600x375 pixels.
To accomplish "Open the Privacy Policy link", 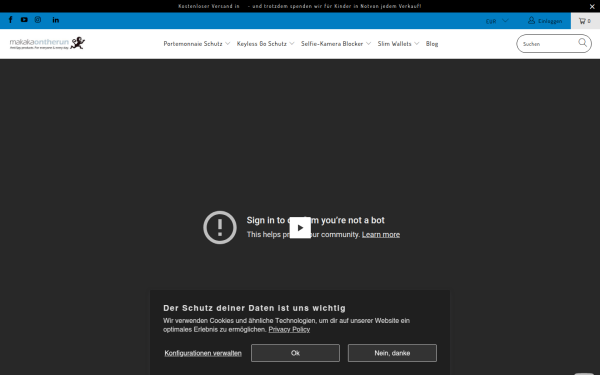I will tap(289, 329).
